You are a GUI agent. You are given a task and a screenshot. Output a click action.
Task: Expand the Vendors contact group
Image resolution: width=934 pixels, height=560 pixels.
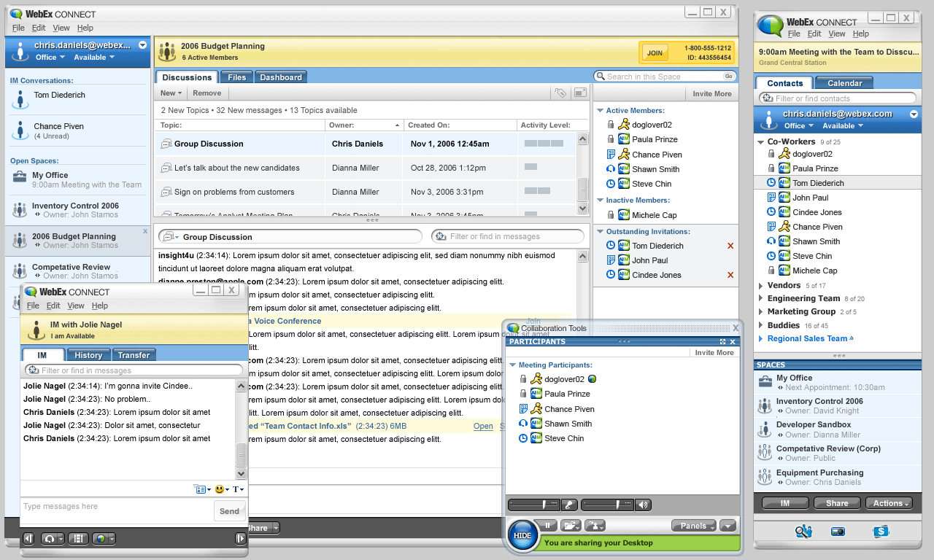click(x=760, y=285)
